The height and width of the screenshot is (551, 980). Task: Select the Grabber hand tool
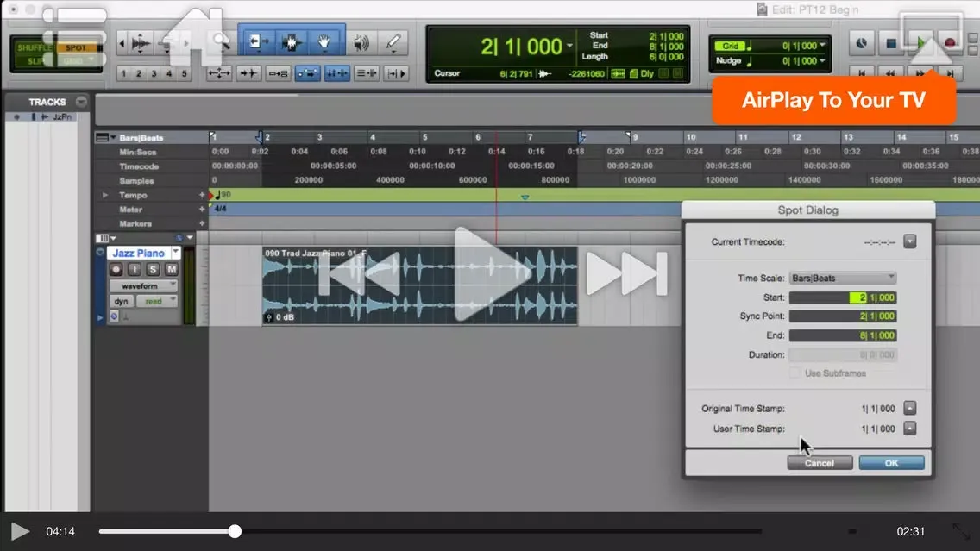pos(324,42)
